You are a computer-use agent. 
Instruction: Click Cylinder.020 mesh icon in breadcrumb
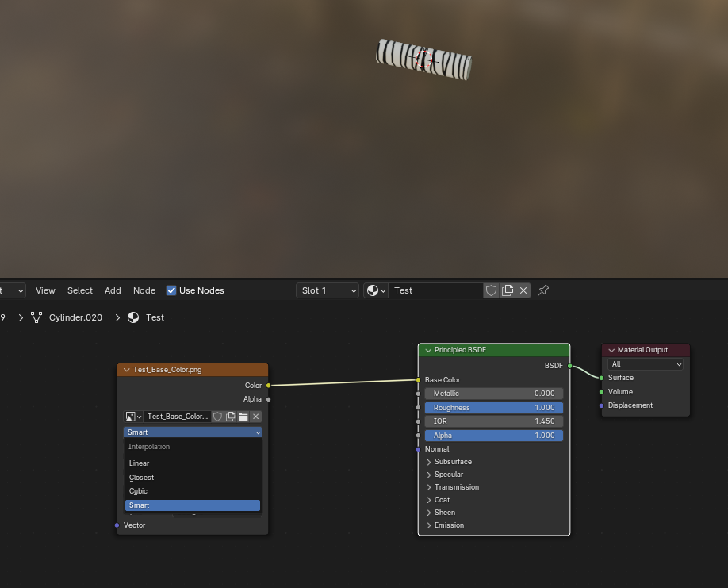pos(36,317)
